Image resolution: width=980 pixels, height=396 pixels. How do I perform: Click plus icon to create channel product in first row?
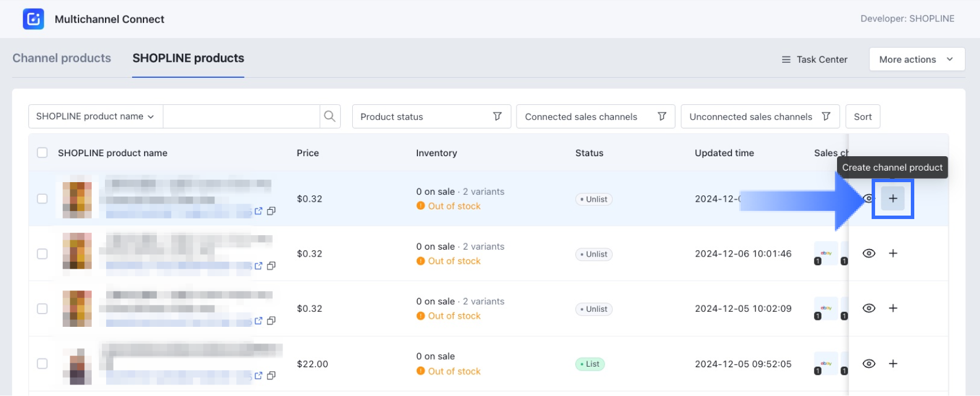(x=892, y=199)
